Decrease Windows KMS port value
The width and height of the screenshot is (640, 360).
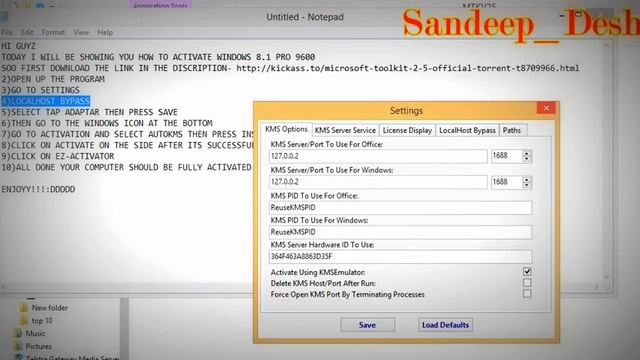(527, 185)
